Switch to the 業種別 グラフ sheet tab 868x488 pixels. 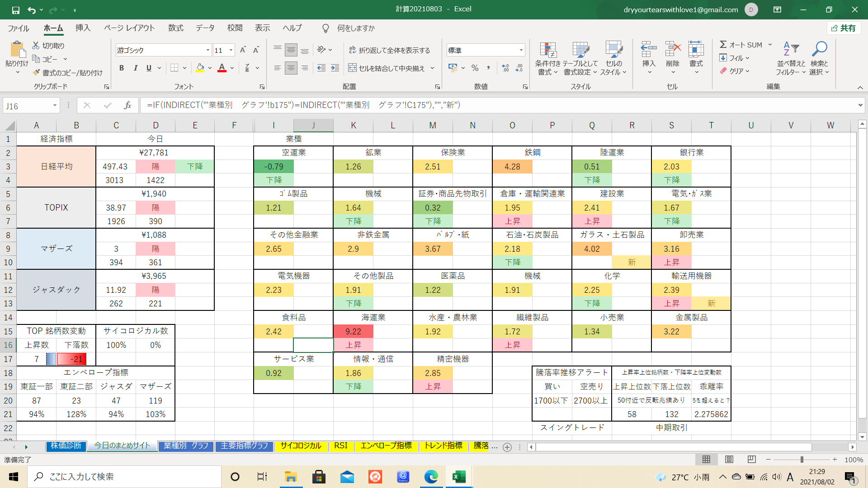[186, 446]
